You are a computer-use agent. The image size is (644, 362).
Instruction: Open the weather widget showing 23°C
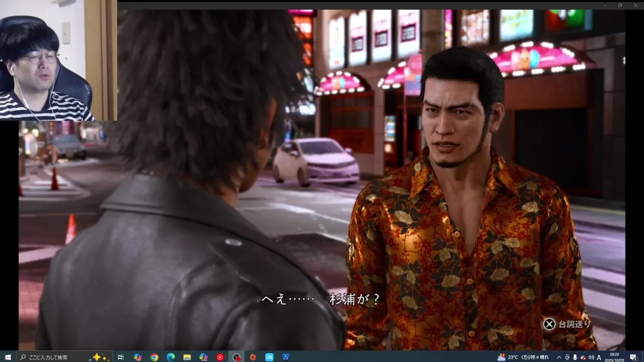523,357
